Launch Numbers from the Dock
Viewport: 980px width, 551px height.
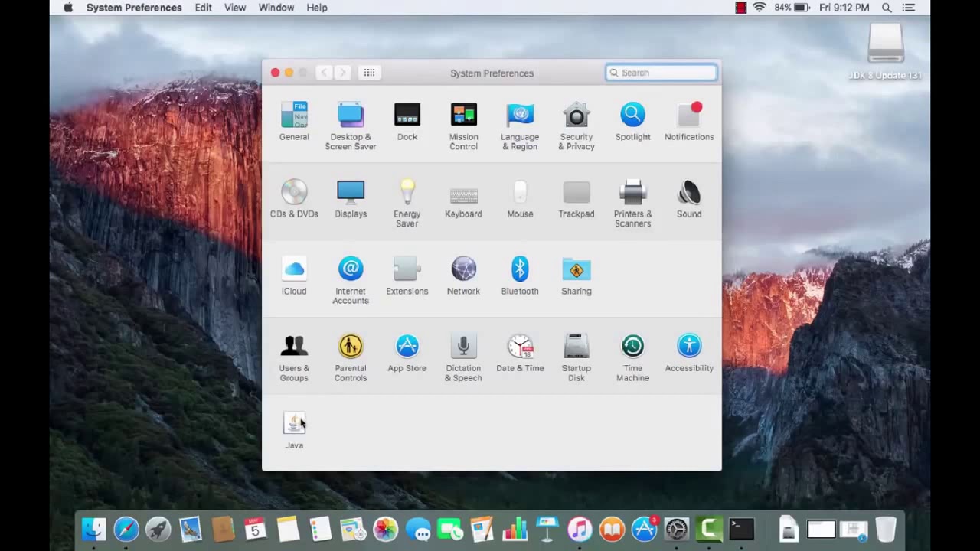pyautogui.click(x=515, y=529)
